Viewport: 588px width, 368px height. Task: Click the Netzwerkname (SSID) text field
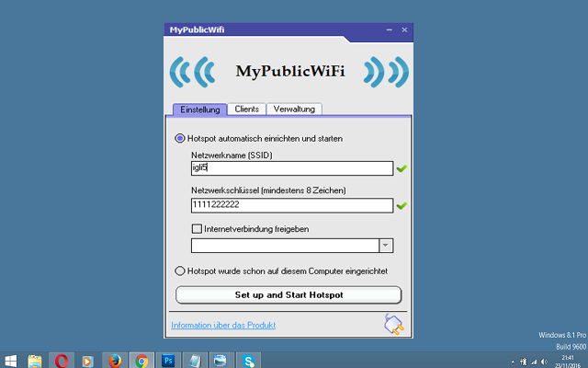pyautogui.click(x=291, y=168)
